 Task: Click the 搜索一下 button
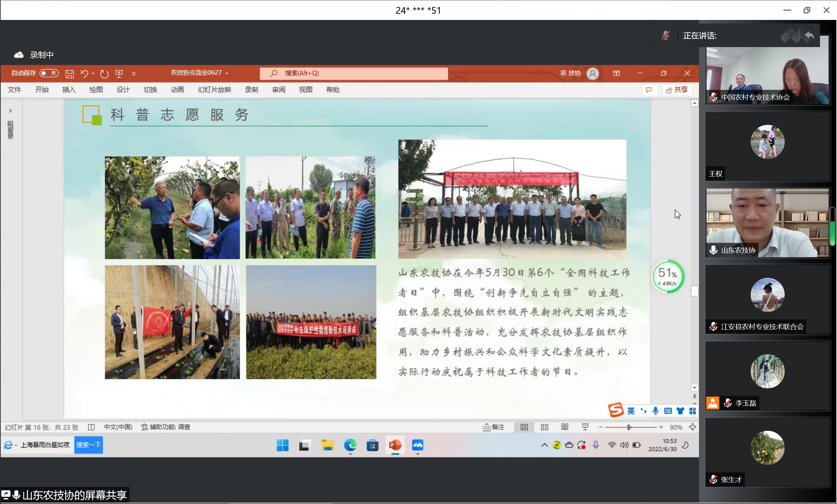(x=88, y=445)
